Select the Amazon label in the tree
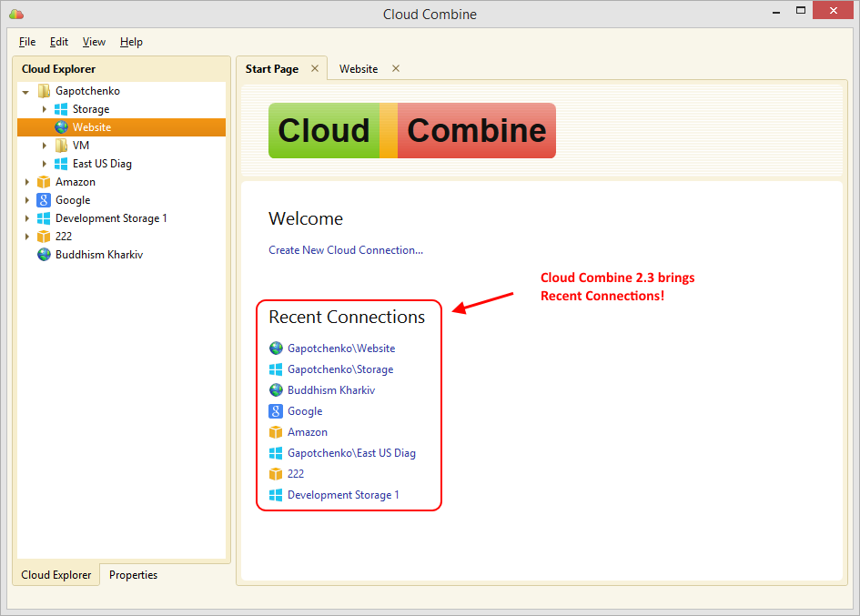The width and height of the screenshot is (860, 616). pyautogui.click(x=76, y=182)
